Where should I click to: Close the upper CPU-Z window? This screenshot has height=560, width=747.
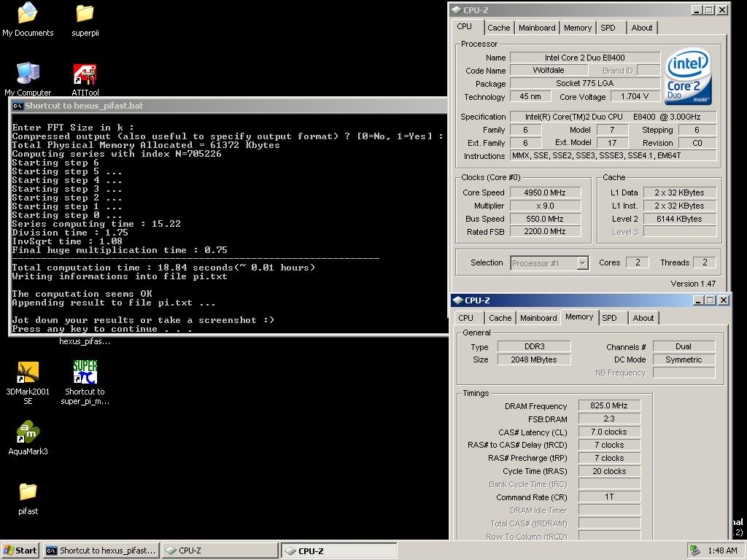click(722, 10)
